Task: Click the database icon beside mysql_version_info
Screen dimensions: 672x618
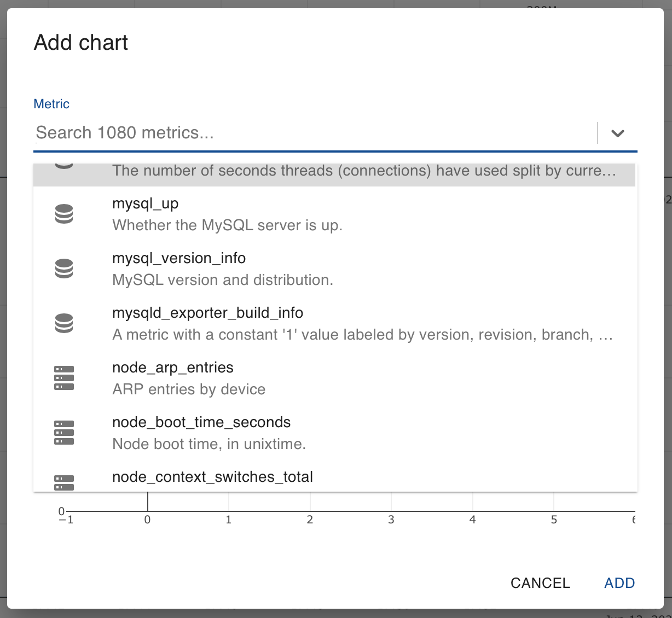Action: pos(64,269)
